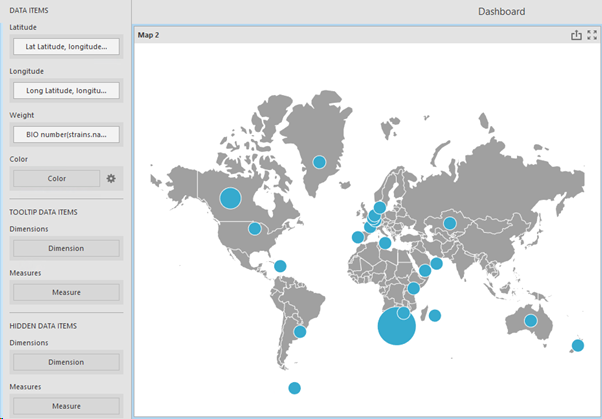This screenshot has height=419, width=602.
Task: Select the bubble next to Madagascar
Action: tap(435, 315)
